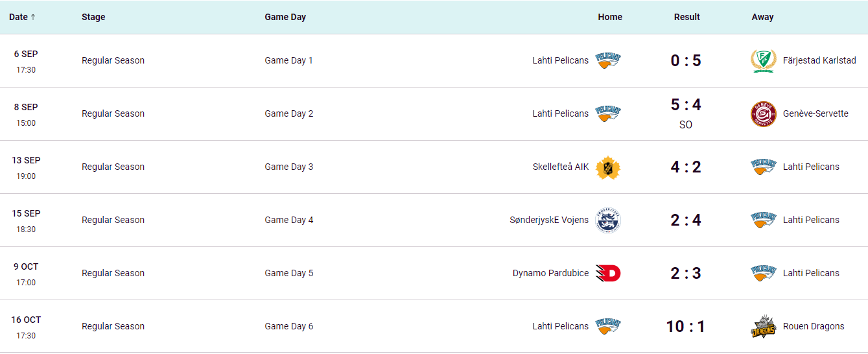
Task: Click the 9 OCT date cell
Action: (x=26, y=267)
